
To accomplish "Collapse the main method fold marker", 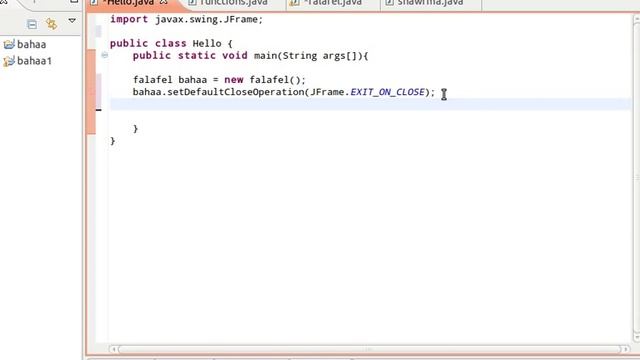I will [104, 55].
